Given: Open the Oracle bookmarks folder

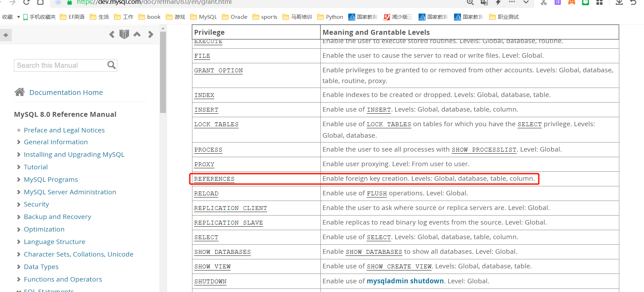Looking at the screenshot, I should point(234,17).
